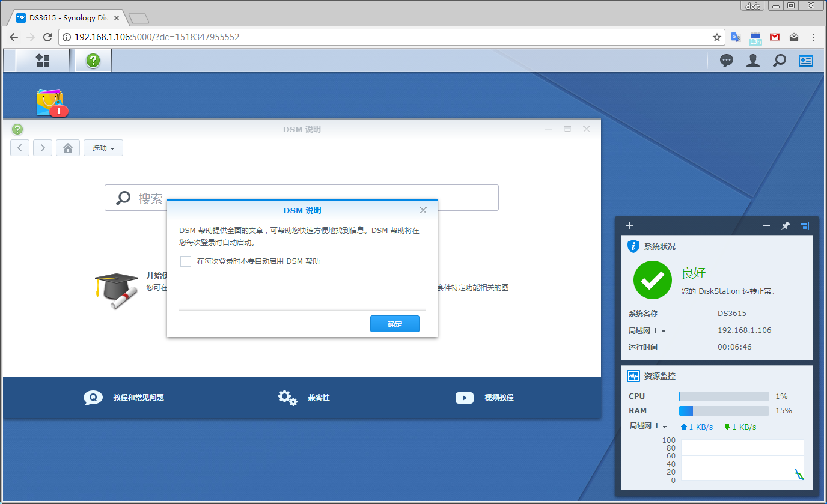
Task: Click the IP value 192.168.1.106 in widget
Action: click(745, 330)
